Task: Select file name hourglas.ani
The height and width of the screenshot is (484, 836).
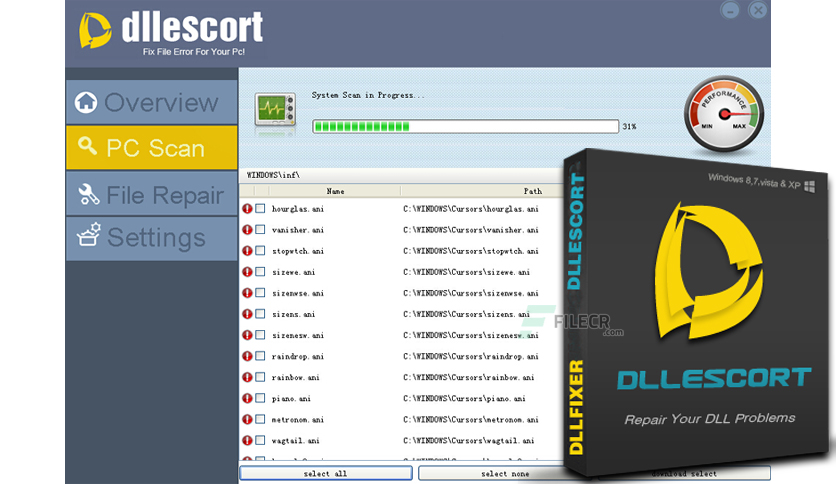Action: 298,209
